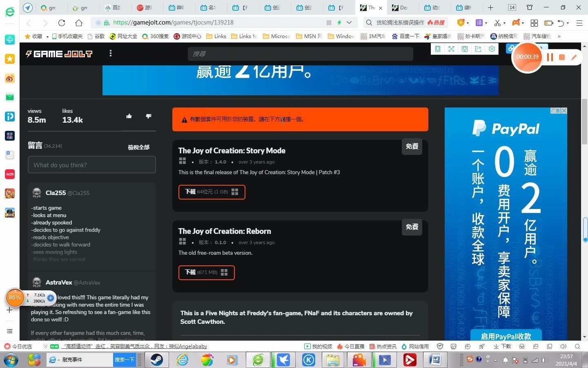Viewport: 588px width, 368px height.
Task: Click The Joy of Creation: Reborn title
Action: click(x=225, y=231)
